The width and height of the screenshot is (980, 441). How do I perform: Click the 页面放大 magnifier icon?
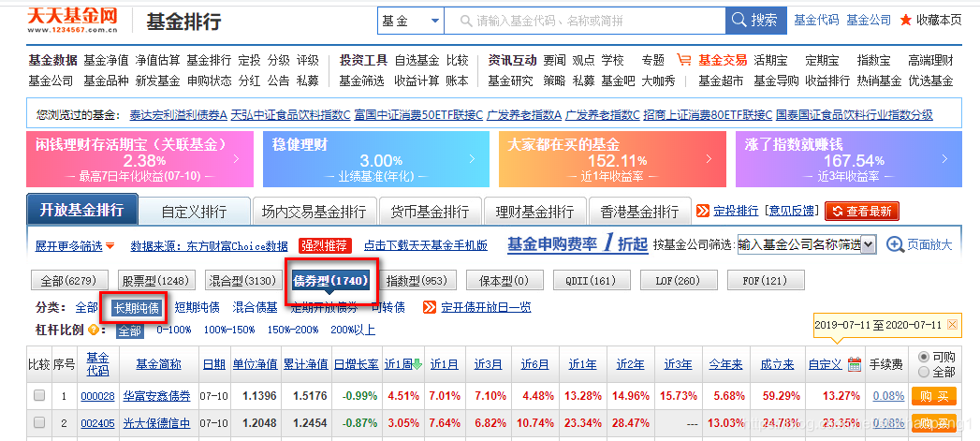(895, 244)
